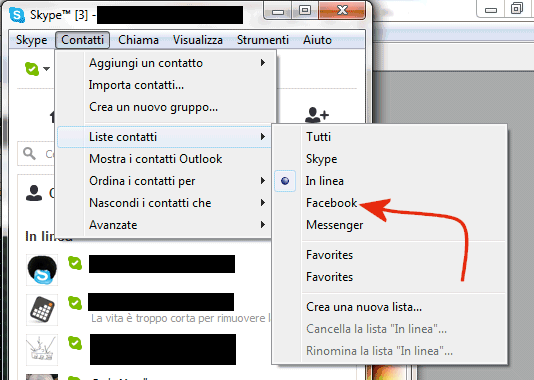Click the Skype logo in title bar
This screenshot has width=534, height=380.
[17, 15]
